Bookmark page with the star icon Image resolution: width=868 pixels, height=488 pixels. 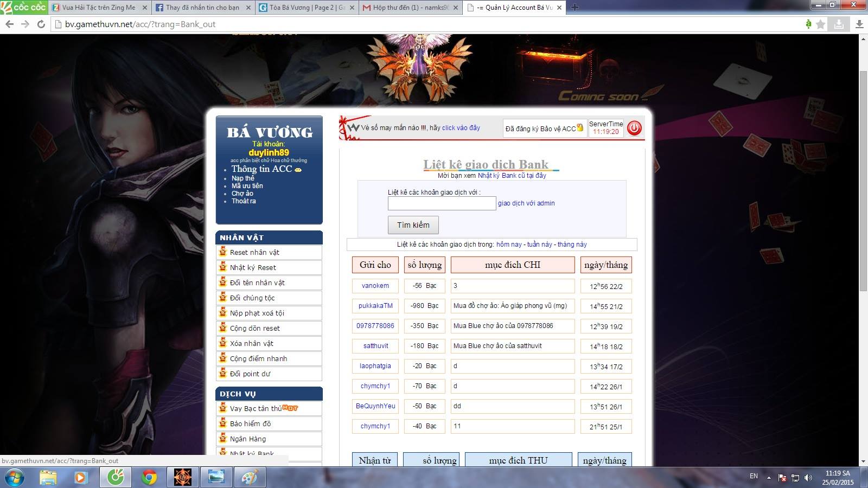821,24
